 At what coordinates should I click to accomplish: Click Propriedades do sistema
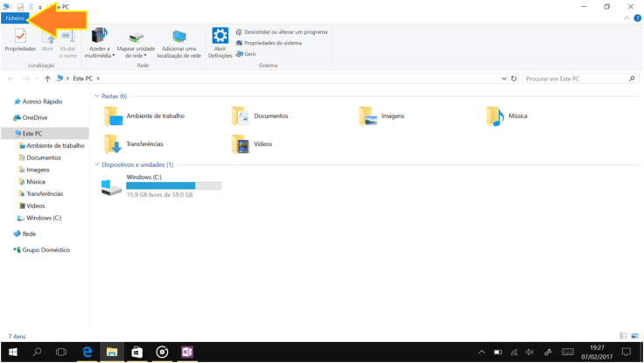(x=272, y=43)
